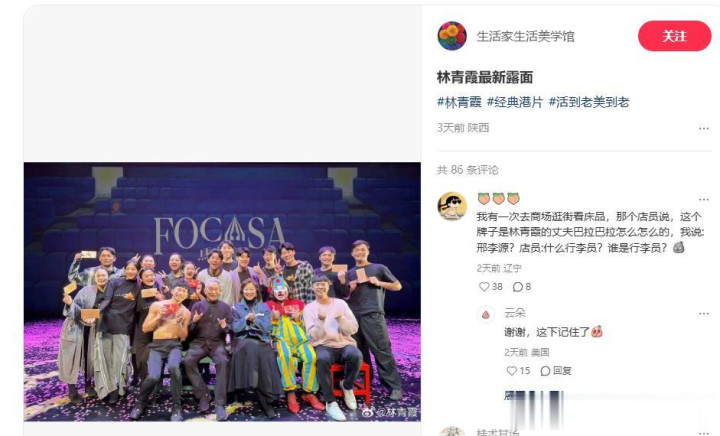The image size is (720, 436).
Task: Open 云朵 user avatar
Action: coord(486,314)
